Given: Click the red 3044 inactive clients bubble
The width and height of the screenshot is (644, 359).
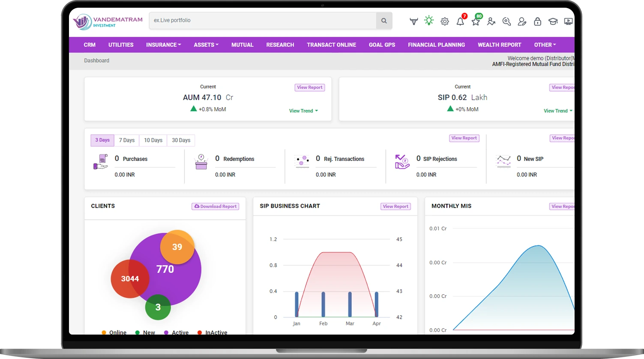Looking at the screenshot, I should (130, 279).
